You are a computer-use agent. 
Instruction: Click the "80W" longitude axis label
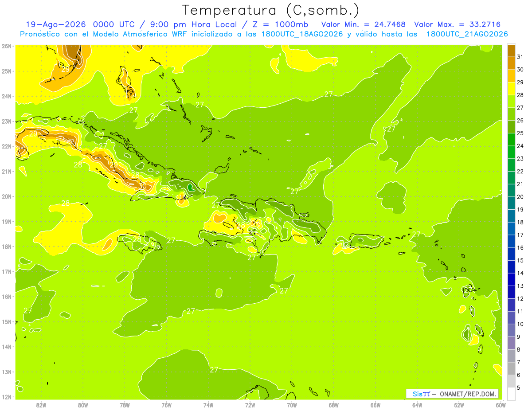83,405
